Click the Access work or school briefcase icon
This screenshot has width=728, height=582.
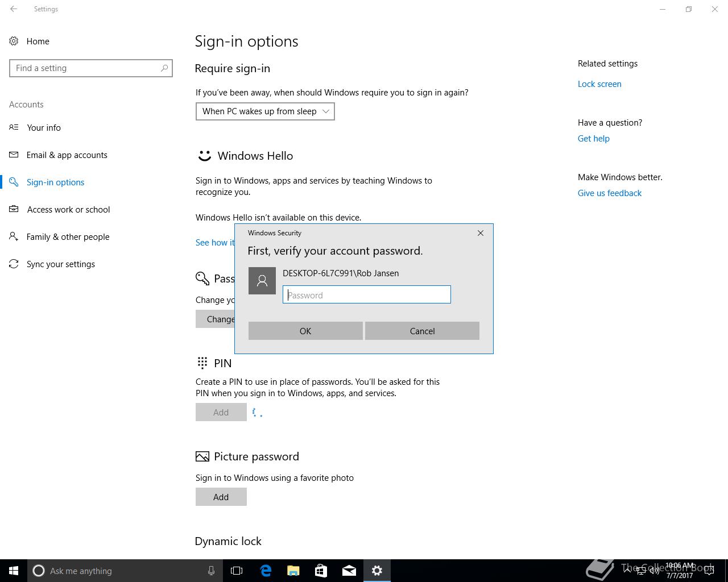pyautogui.click(x=14, y=209)
